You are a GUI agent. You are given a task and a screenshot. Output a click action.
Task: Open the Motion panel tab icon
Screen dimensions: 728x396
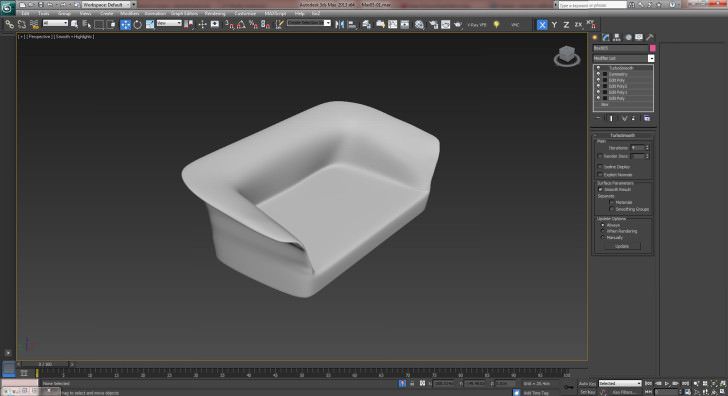click(x=628, y=37)
